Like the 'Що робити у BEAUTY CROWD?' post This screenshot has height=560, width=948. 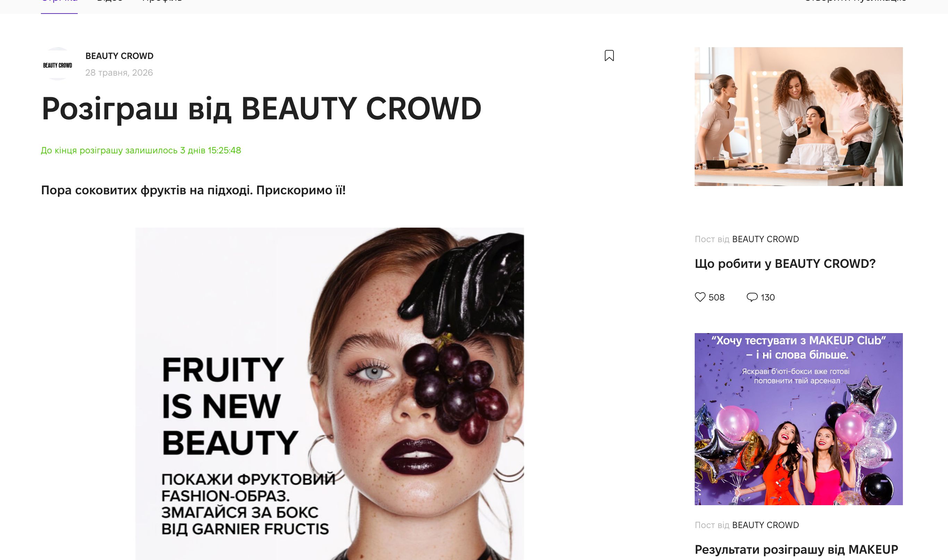click(x=700, y=297)
